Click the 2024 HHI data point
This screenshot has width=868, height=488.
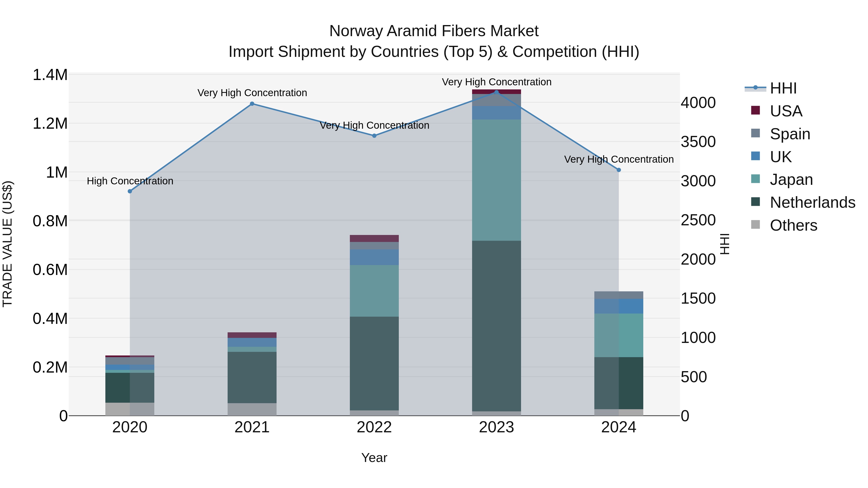[x=619, y=170]
